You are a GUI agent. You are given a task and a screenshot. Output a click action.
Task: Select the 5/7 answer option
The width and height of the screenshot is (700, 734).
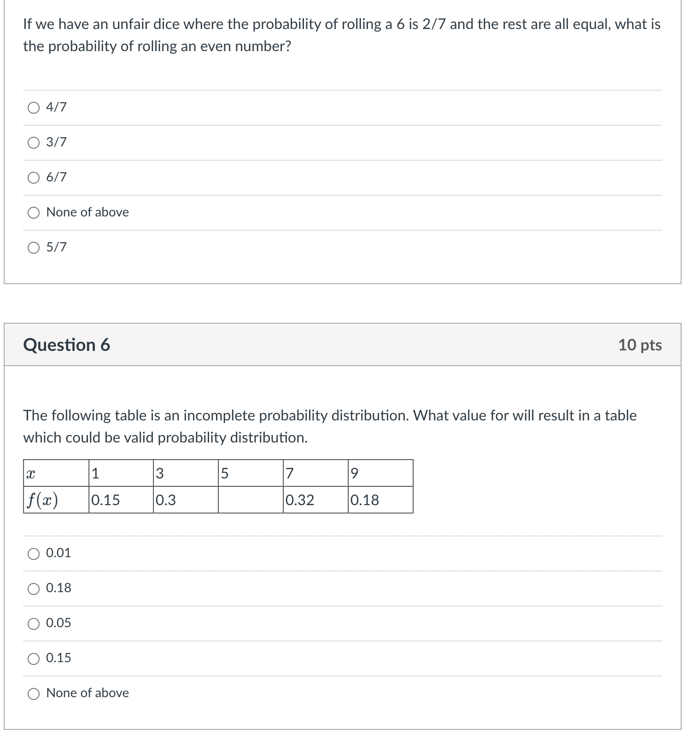tap(33, 248)
